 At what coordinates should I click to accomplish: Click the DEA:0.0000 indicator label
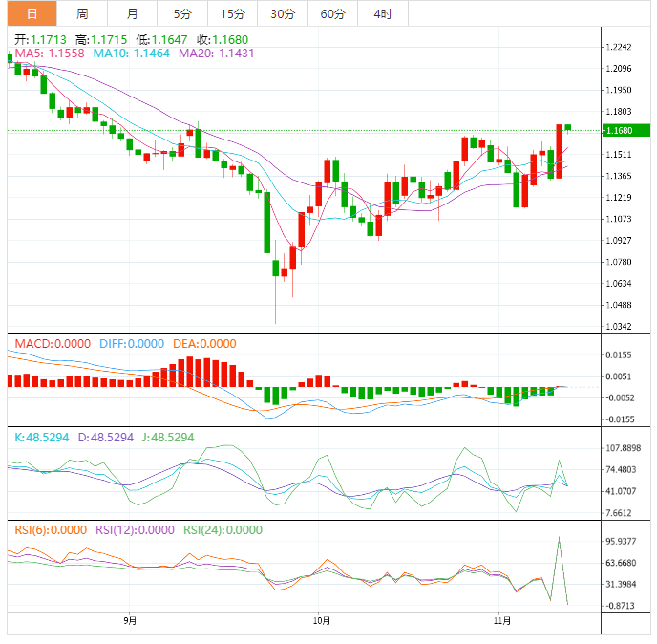(x=204, y=344)
